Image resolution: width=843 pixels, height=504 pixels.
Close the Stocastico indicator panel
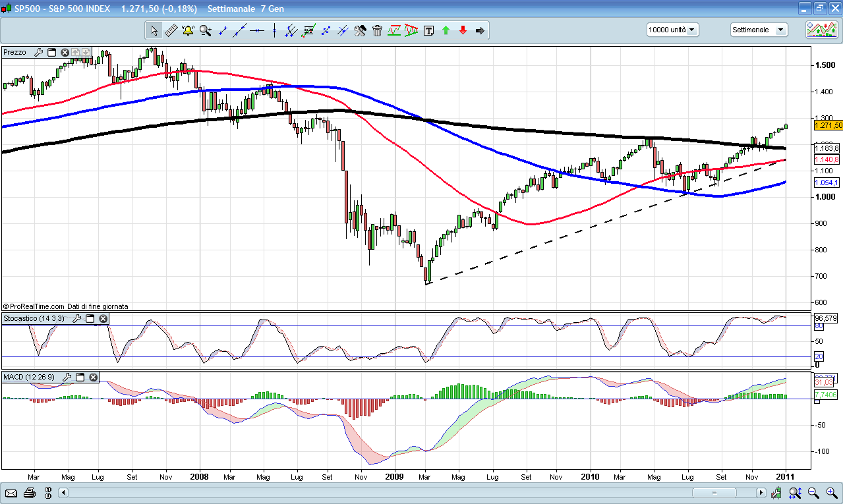click(x=103, y=319)
